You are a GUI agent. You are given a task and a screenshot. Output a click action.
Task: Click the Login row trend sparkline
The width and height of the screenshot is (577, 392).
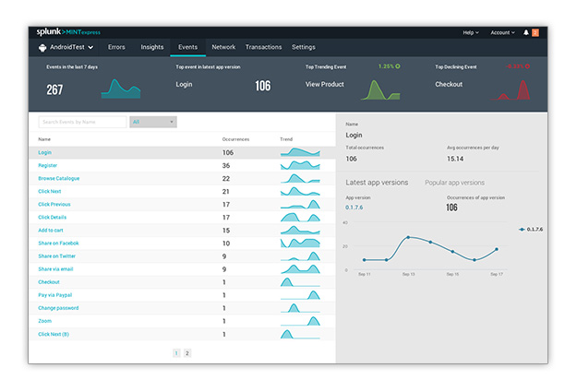(x=300, y=152)
